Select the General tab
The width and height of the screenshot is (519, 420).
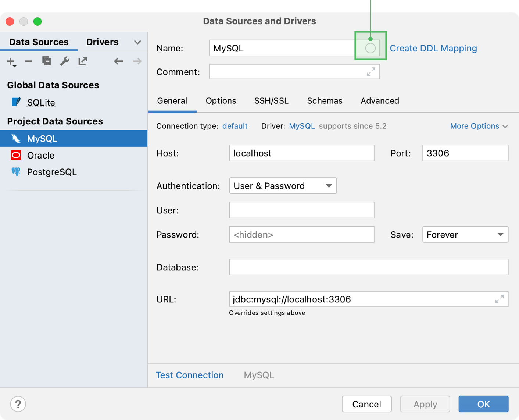click(172, 101)
